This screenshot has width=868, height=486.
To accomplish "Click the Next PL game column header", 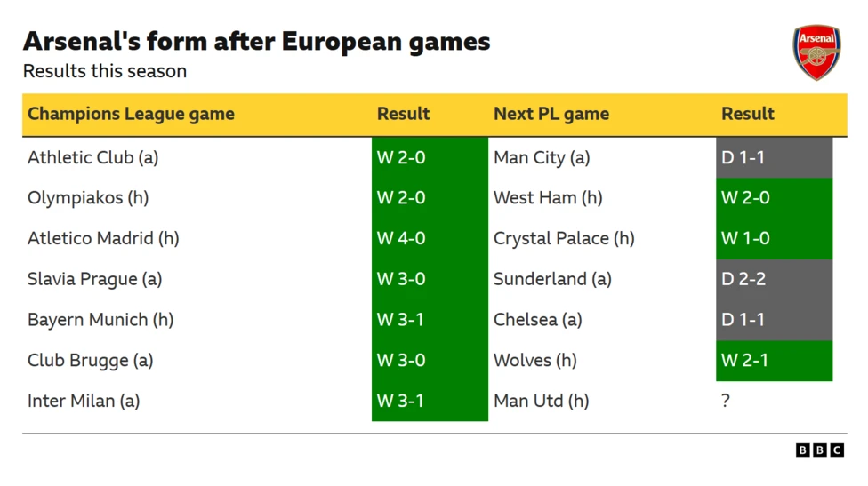I will point(551,114).
